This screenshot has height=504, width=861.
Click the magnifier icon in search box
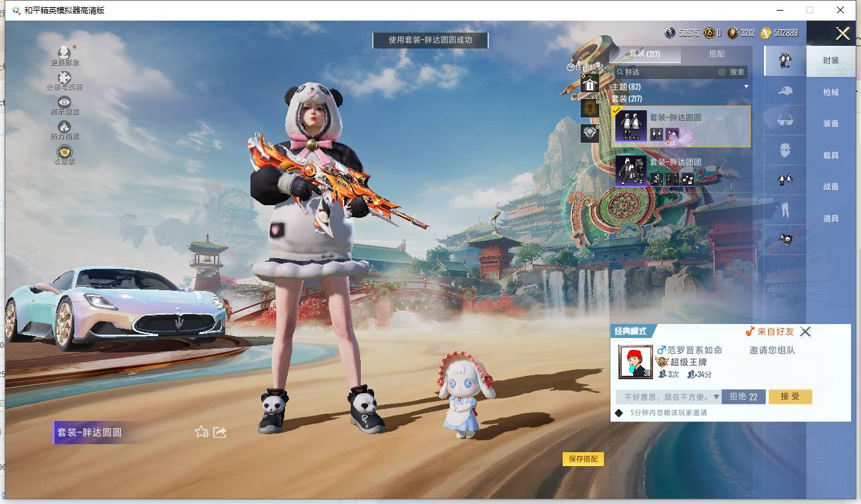coord(620,72)
